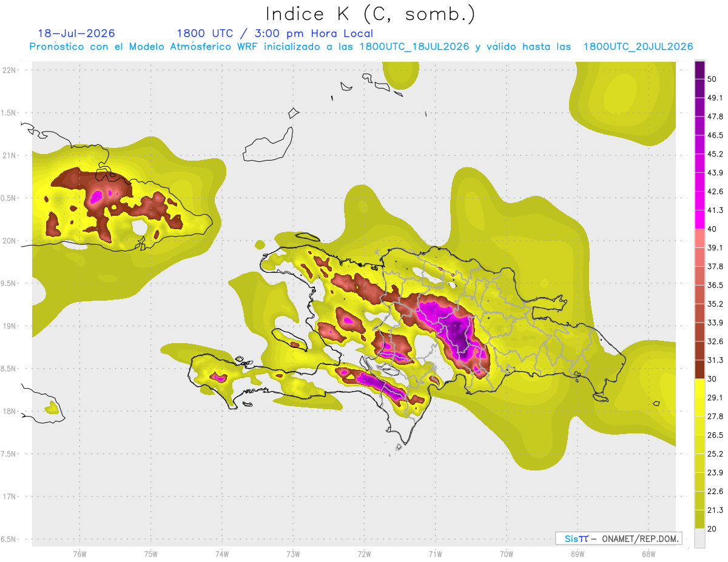Click the valid-until time "1800UTC_20JUL2026"

[x=638, y=47]
